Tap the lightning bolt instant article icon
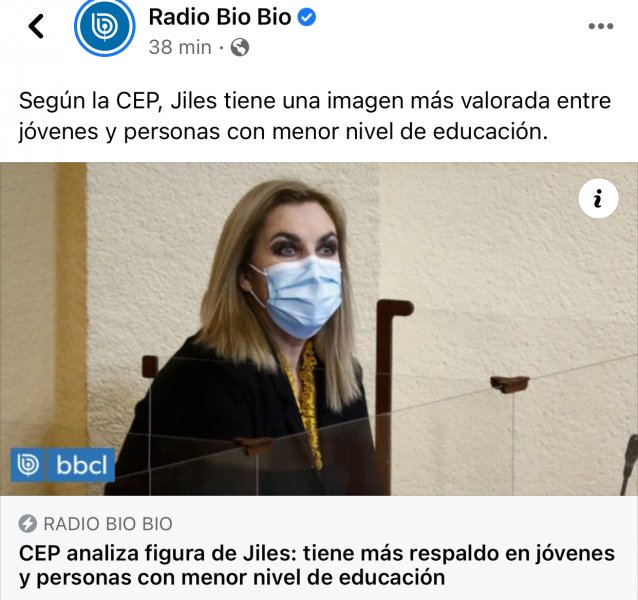Screen dimensions: 638x600 (x=28, y=524)
